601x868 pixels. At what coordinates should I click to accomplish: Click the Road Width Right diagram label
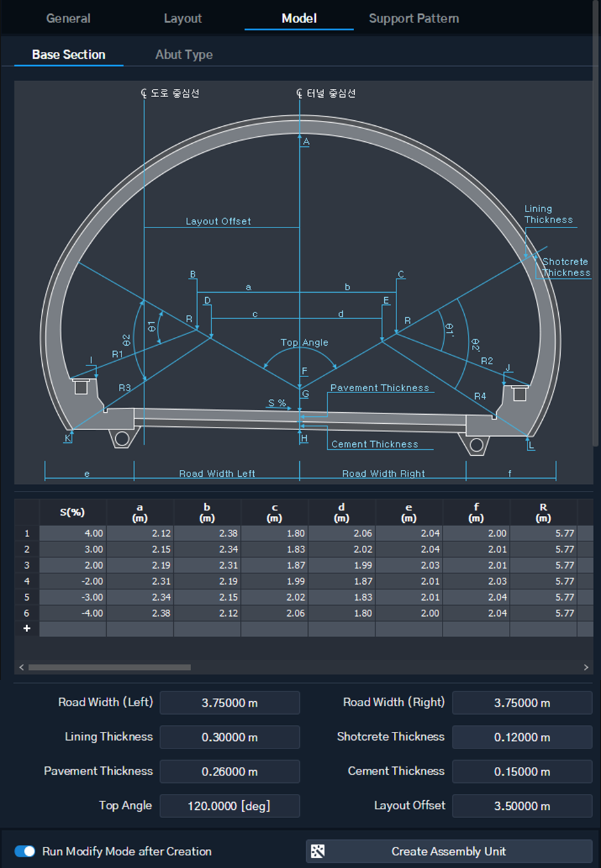click(x=384, y=474)
